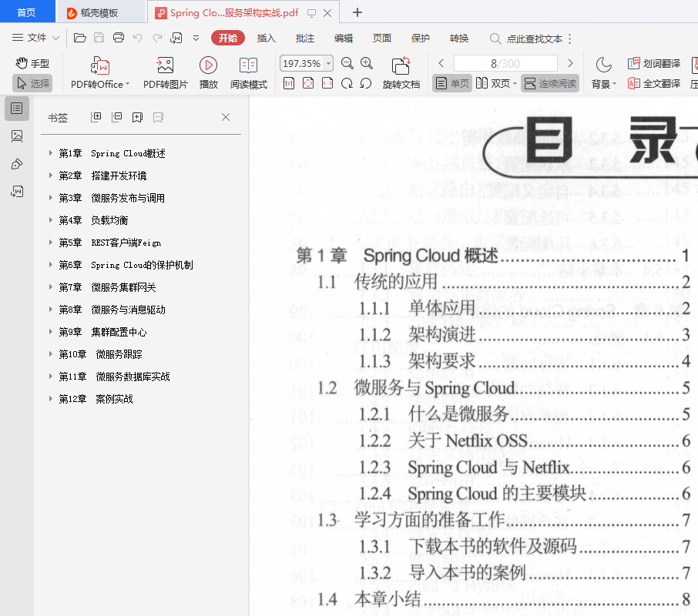The width and height of the screenshot is (698, 616).
Task: Open bookmark 第3章 微服务发布与调用
Action: [112, 198]
